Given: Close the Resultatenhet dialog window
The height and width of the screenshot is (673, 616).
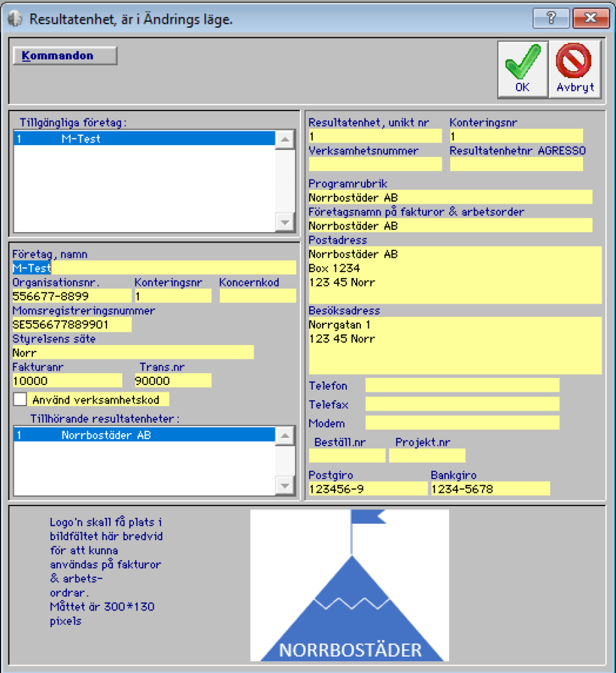Looking at the screenshot, I should (x=590, y=18).
